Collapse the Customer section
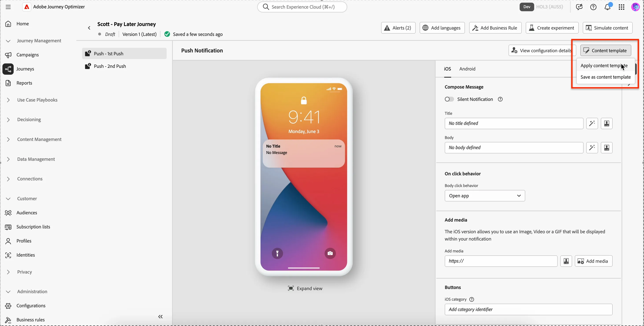 (x=8, y=199)
